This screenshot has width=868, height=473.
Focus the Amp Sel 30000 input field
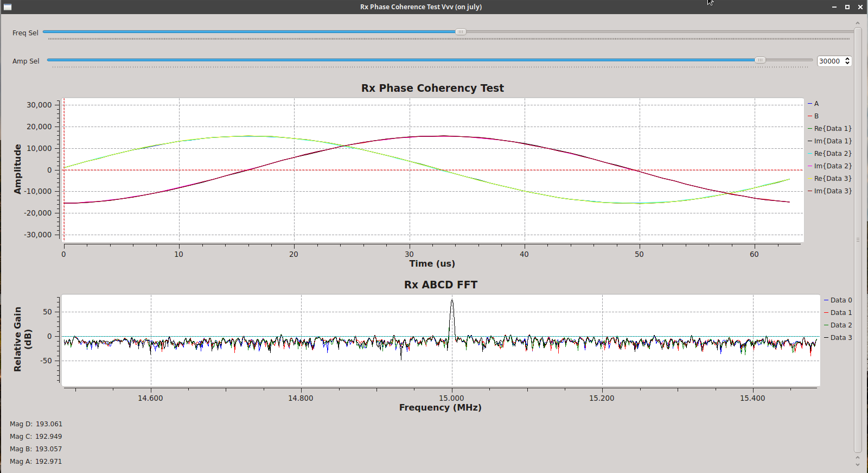click(830, 61)
